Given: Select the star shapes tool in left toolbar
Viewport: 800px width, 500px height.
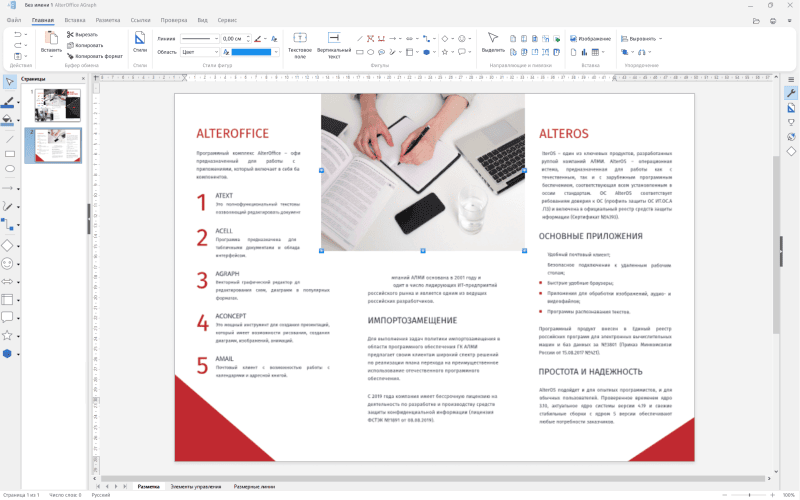Looking at the screenshot, I should (x=7, y=335).
